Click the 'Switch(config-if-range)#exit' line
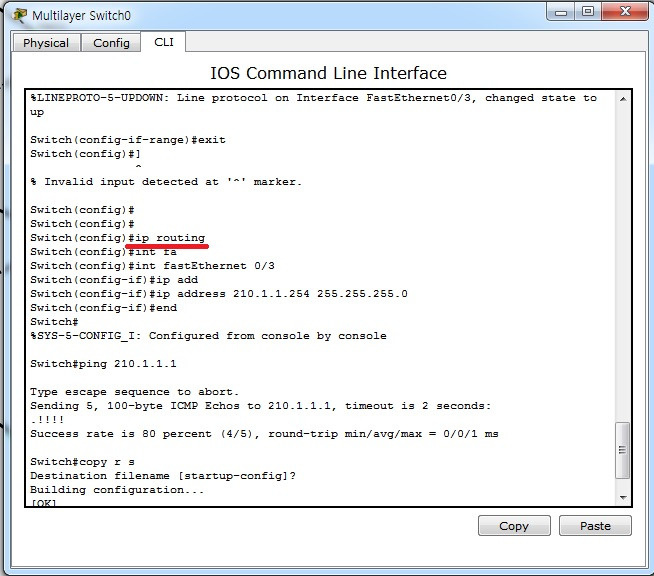The image size is (654, 576). click(x=128, y=140)
